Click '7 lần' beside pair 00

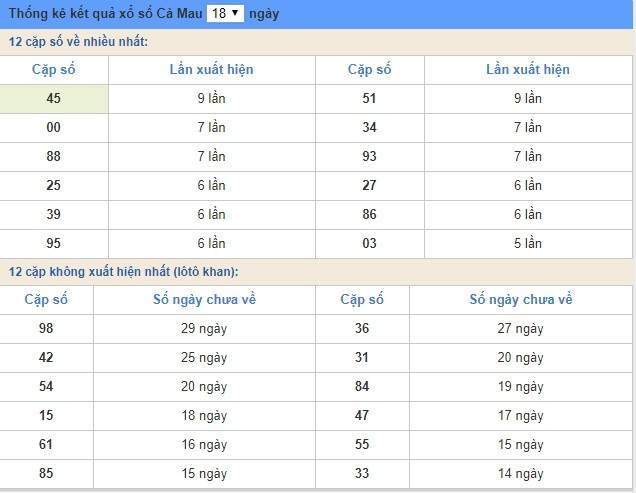click(x=211, y=127)
